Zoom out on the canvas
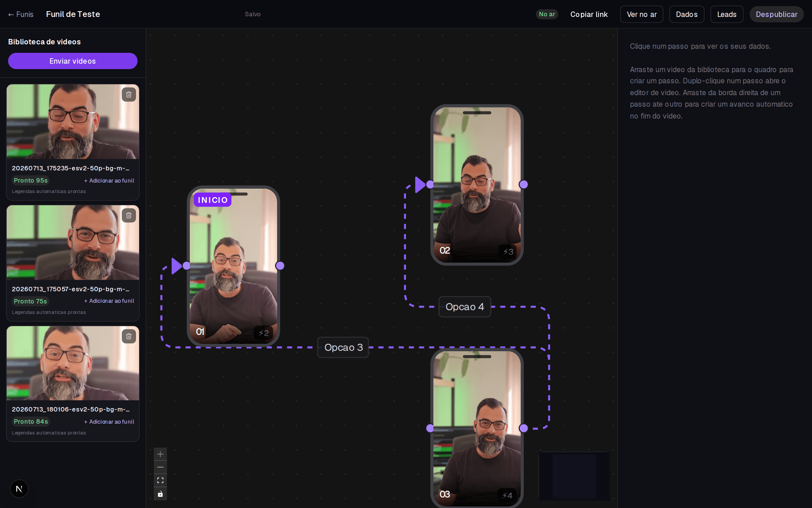 [160, 467]
